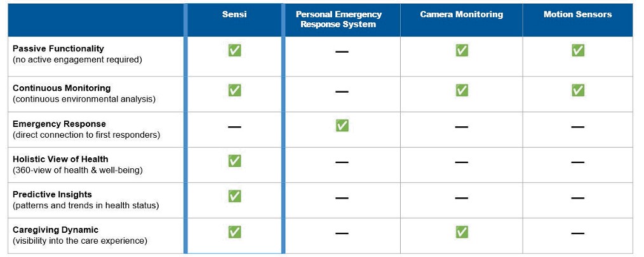Click the Predictive Insights row label
Screen dimensions: 644x257
coord(52,195)
